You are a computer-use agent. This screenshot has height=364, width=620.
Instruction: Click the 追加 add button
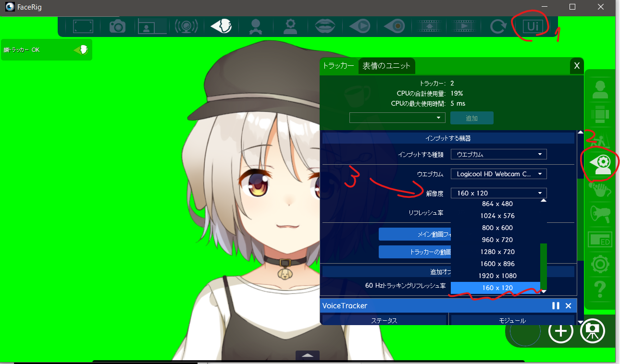(472, 118)
